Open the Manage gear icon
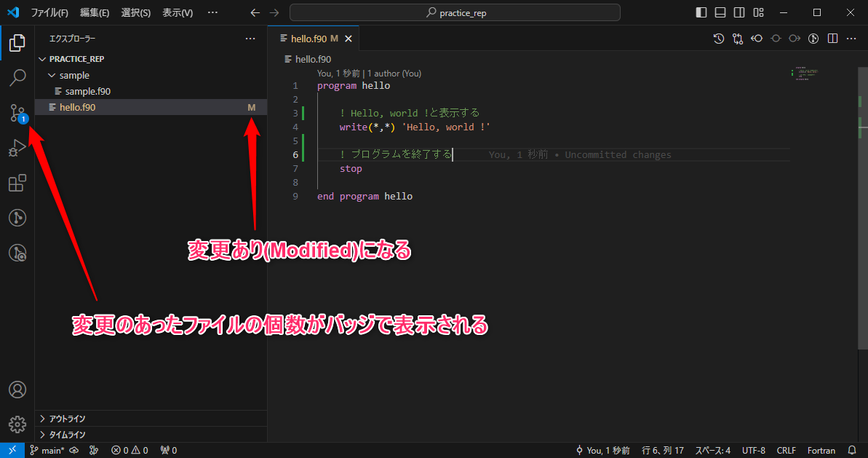This screenshot has width=868, height=458. [x=17, y=425]
